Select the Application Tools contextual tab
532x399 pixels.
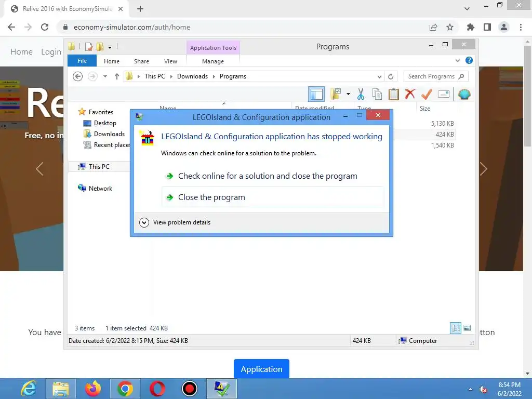tap(213, 48)
